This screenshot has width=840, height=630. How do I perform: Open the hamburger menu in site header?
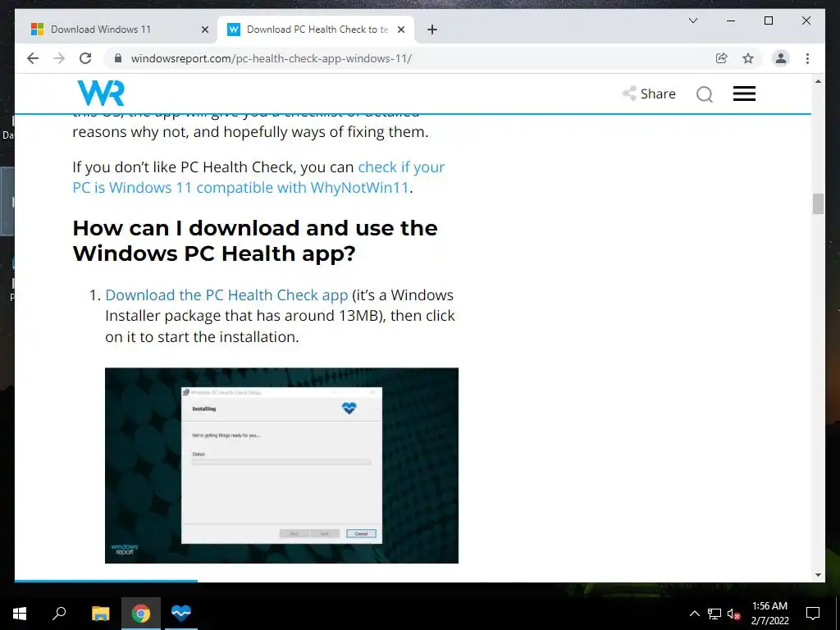tap(744, 94)
